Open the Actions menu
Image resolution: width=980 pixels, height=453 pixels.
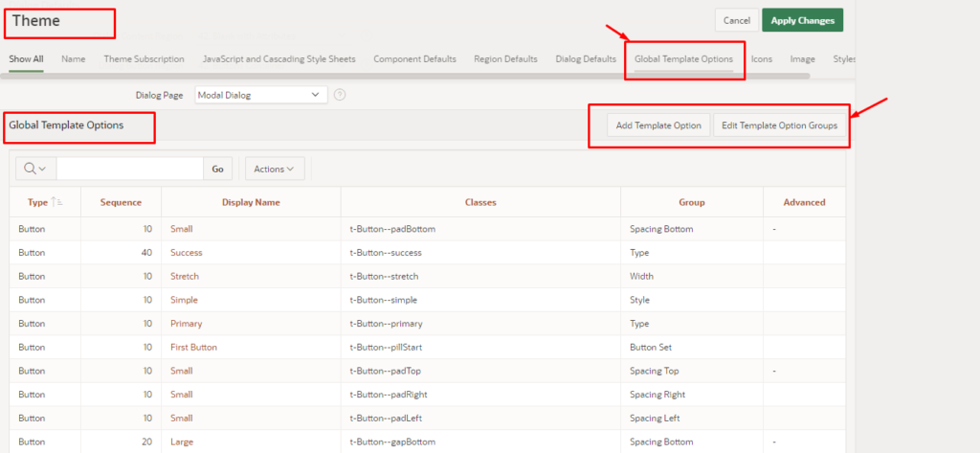click(x=274, y=169)
